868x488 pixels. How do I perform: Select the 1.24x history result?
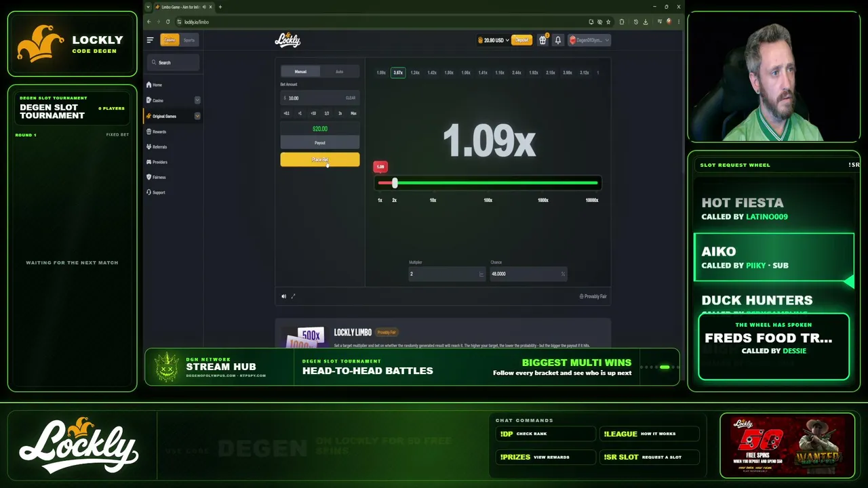pyautogui.click(x=415, y=73)
